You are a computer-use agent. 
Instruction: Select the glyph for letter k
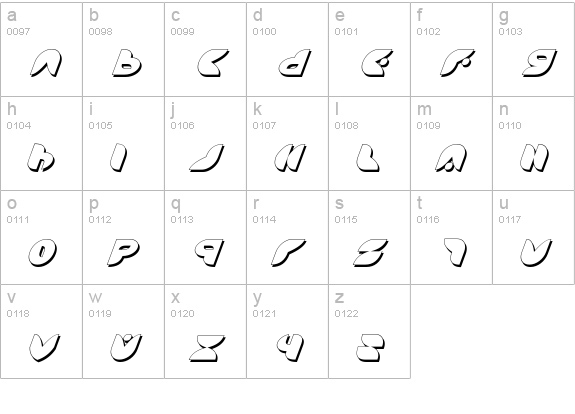click(290, 157)
